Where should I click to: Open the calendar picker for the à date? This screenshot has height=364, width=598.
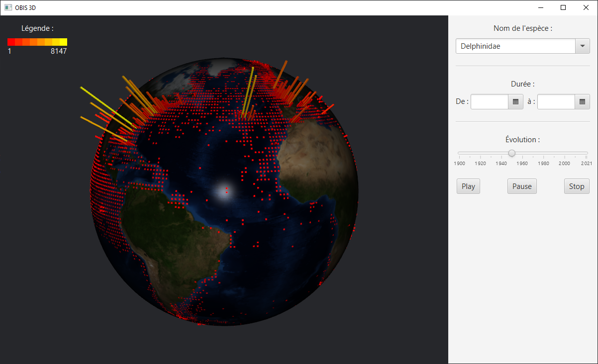(582, 102)
